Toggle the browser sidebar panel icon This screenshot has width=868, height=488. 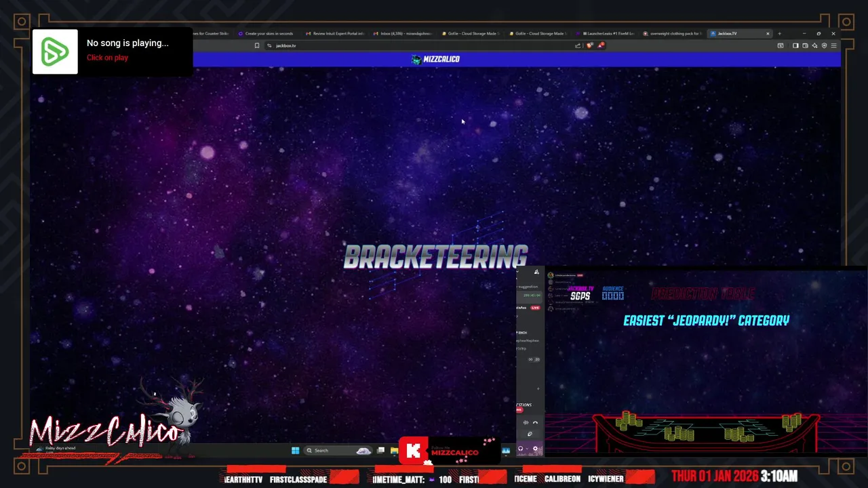point(795,45)
